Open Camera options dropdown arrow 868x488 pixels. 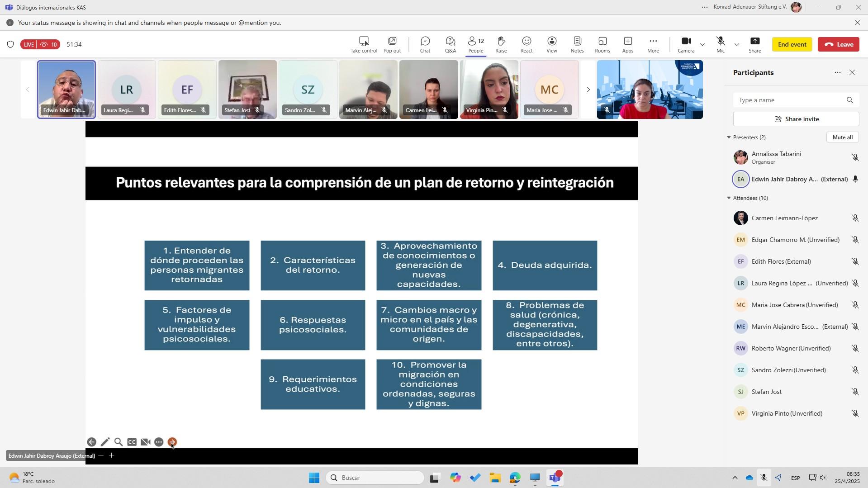click(702, 44)
